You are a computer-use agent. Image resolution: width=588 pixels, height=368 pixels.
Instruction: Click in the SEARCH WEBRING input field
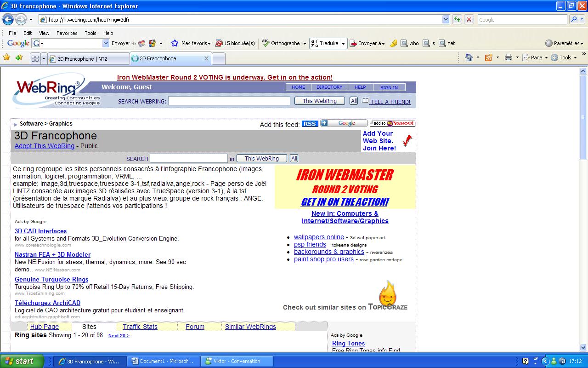click(229, 101)
